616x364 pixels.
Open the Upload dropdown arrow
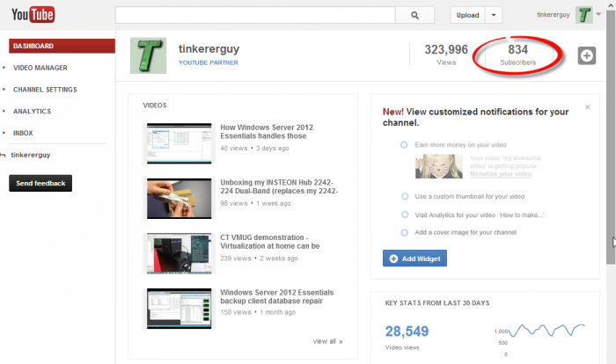pos(494,15)
